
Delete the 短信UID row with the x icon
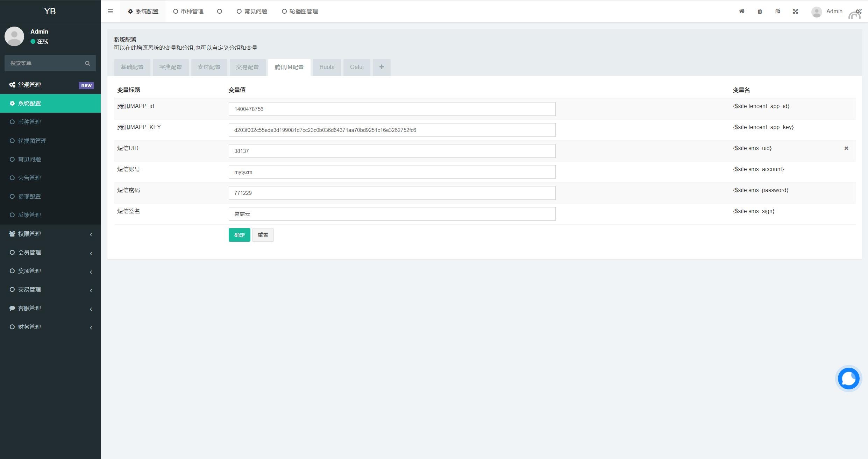[846, 148]
